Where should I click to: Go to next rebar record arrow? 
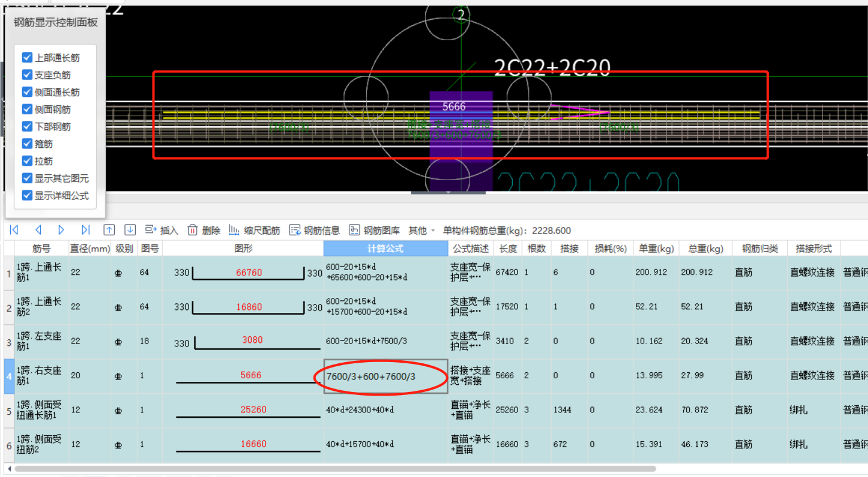(61, 230)
